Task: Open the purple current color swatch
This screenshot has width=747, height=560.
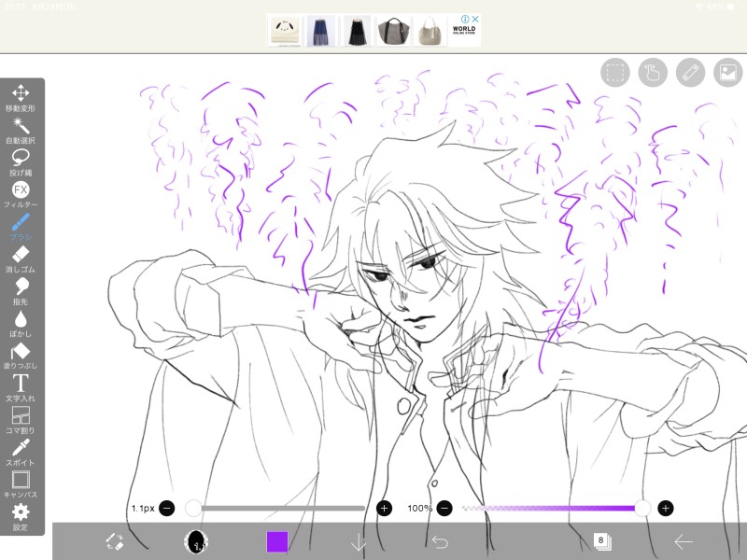Action: click(276, 542)
